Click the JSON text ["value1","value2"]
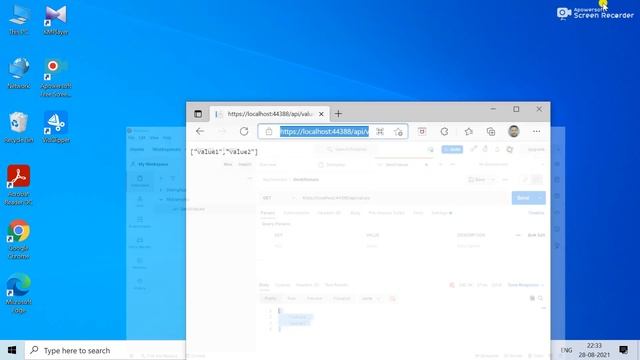 [224, 152]
